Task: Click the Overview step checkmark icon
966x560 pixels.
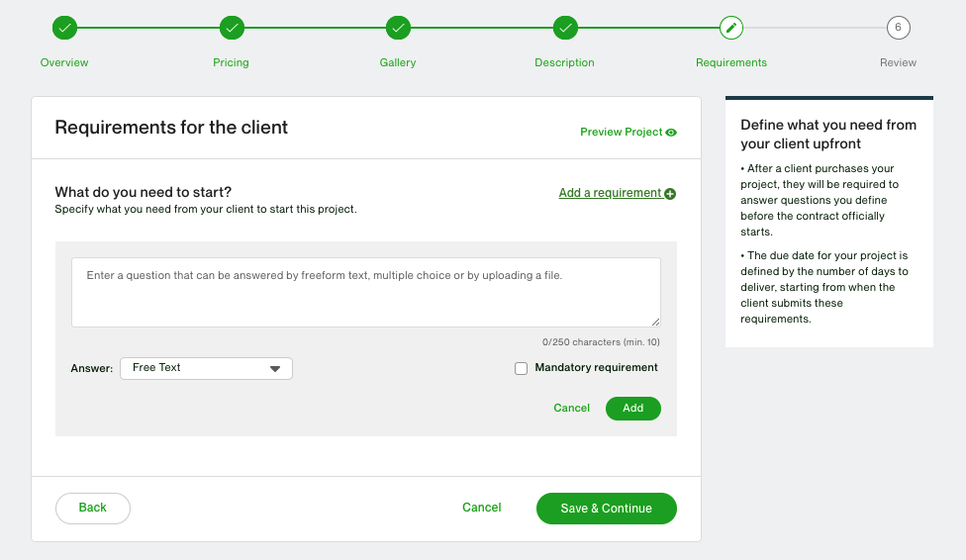Action: coord(64,28)
